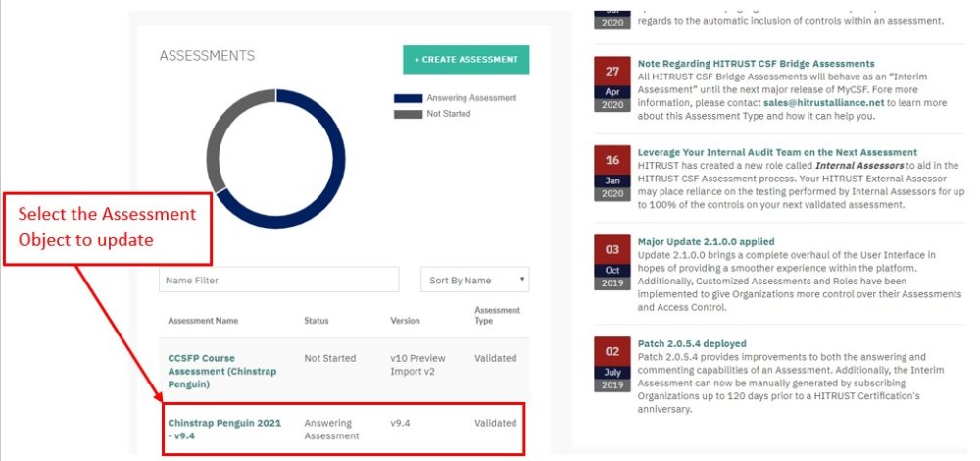
Task: Focus the Name Filter input field
Action: pos(279,281)
